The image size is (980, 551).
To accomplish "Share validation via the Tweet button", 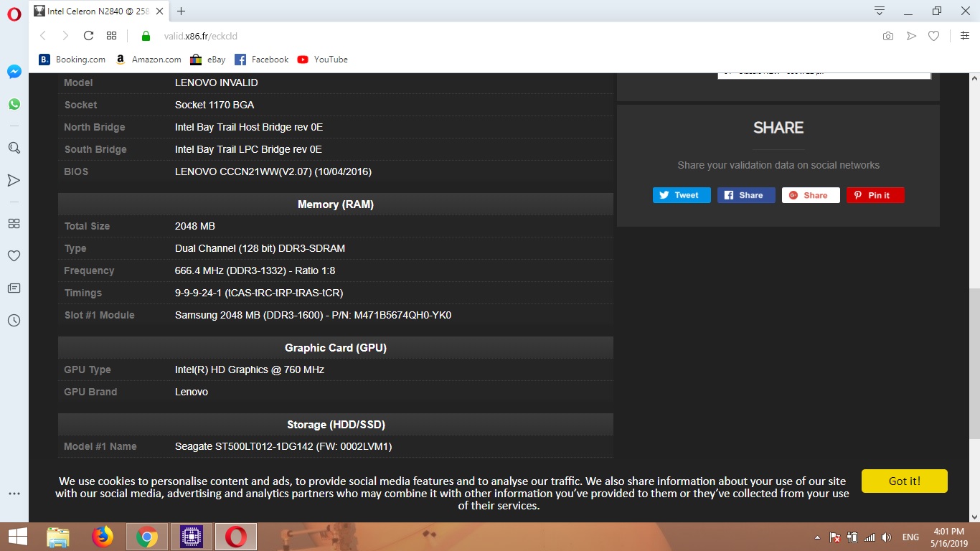I will 682,195.
